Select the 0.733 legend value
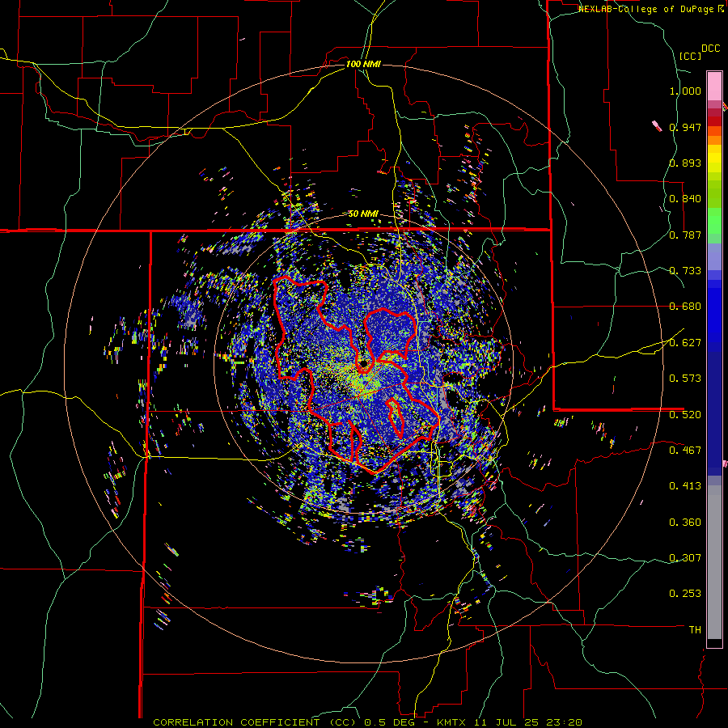 [x=685, y=271]
